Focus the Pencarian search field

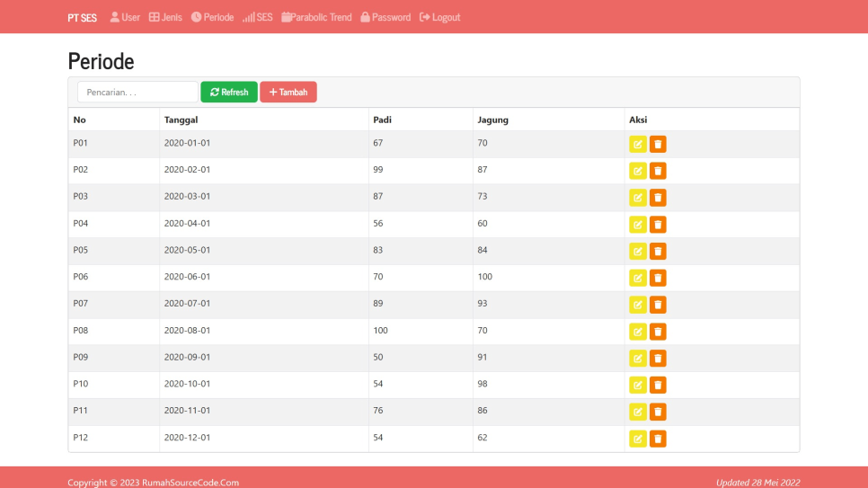pos(137,92)
